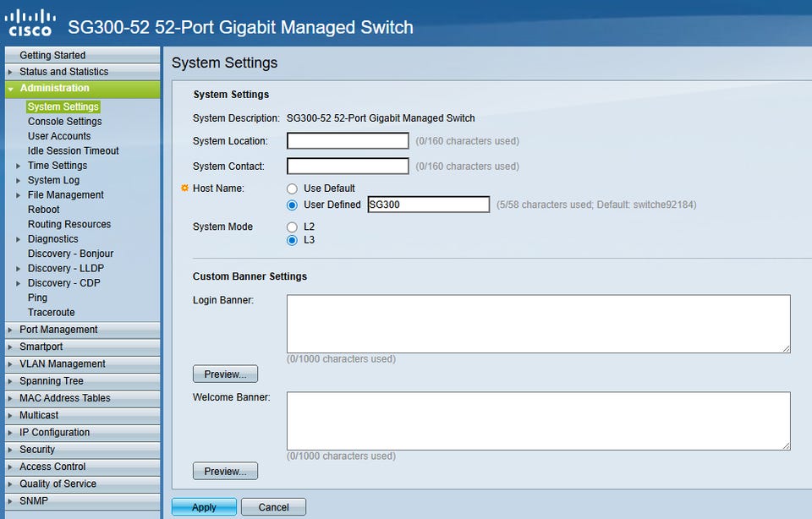Image resolution: width=812 pixels, height=519 pixels.
Task: Click the Cisco logo
Action: [x=30, y=23]
